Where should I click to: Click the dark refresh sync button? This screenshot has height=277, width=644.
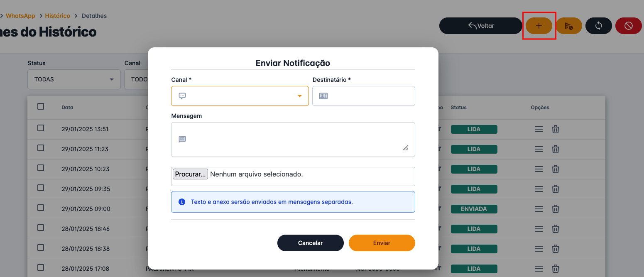(598, 26)
